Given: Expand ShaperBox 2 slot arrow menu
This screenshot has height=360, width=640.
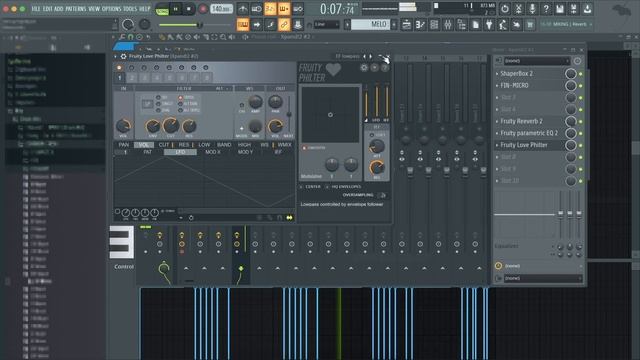Looking at the screenshot, I should (x=497, y=74).
